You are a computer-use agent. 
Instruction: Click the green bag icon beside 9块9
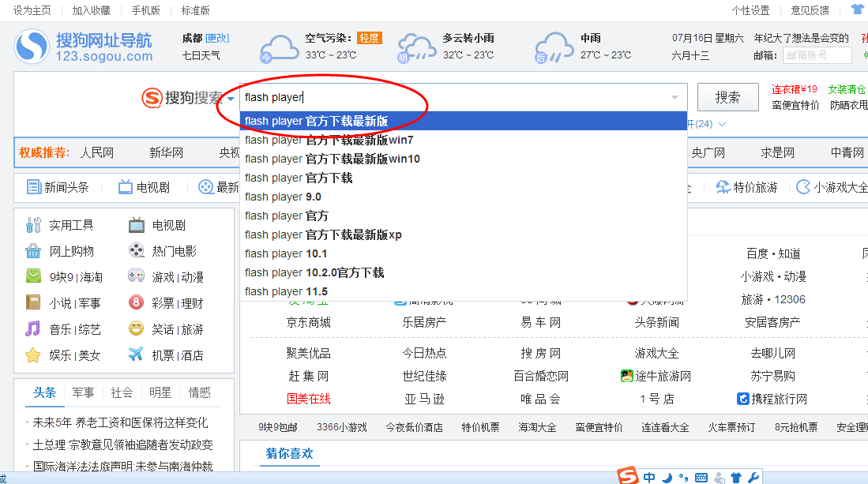point(33,276)
